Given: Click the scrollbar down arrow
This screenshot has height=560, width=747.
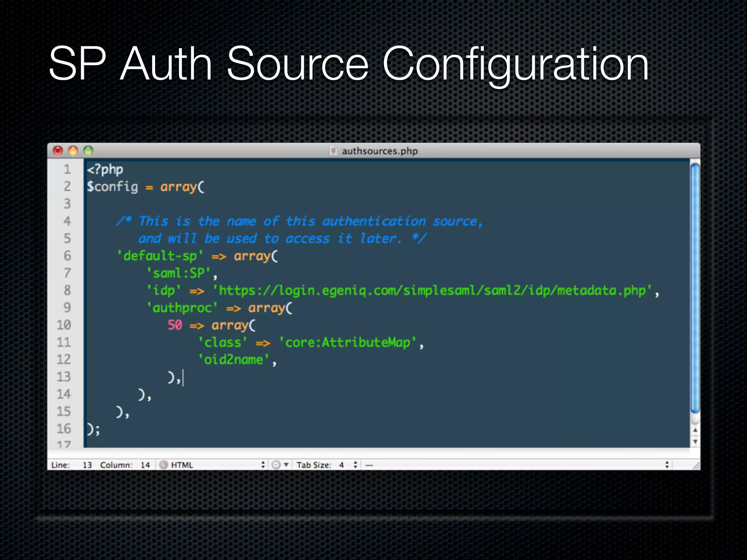Looking at the screenshot, I should [x=695, y=442].
